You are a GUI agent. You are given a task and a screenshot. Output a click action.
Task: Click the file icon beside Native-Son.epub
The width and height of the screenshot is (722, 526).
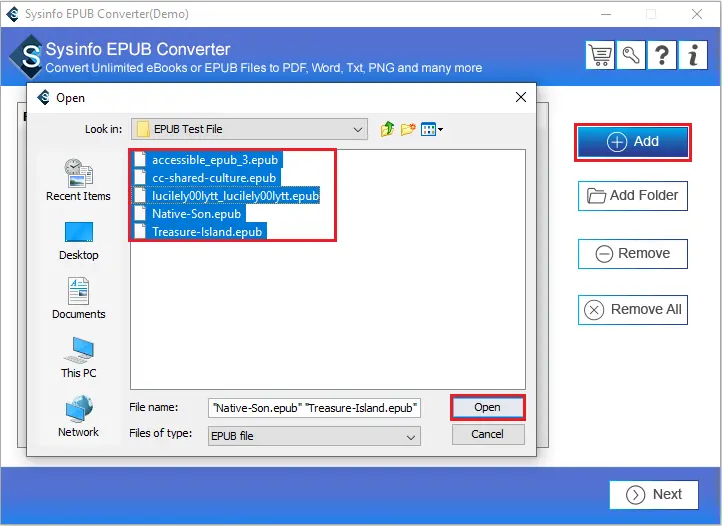click(140, 214)
